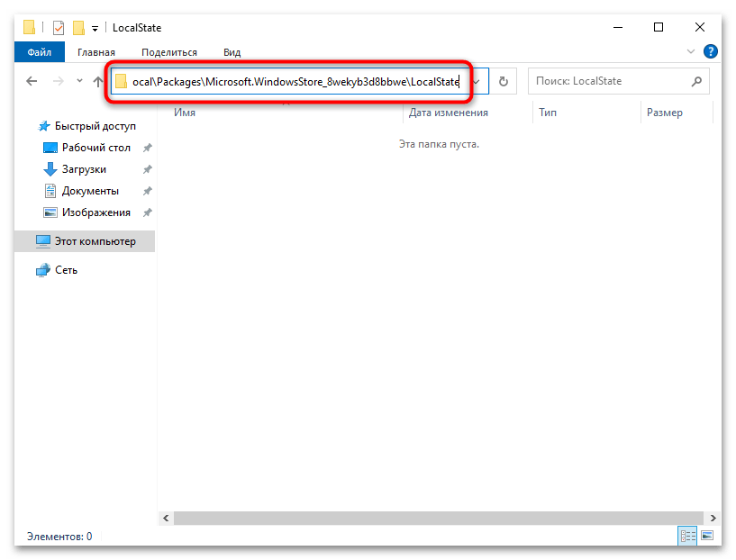Click the folder icon in title bar
Viewport: 736px width, 560px height.
click(29, 27)
